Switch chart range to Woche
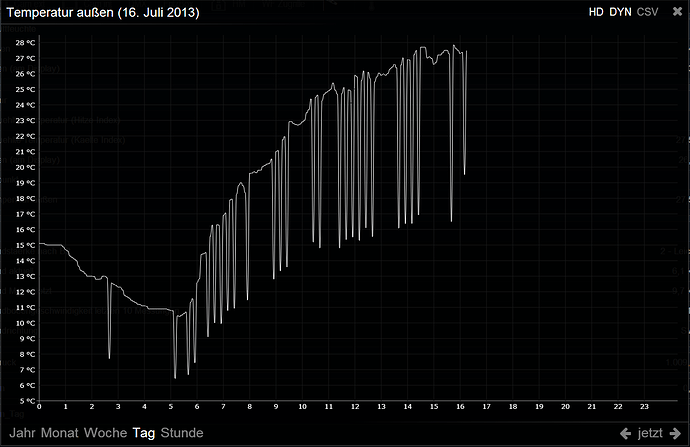The width and height of the screenshot is (690, 447). click(105, 433)
